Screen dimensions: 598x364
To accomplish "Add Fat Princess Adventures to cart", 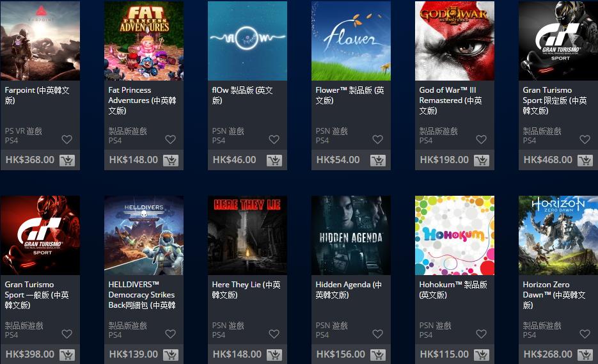I will click(x=171, y=161).
